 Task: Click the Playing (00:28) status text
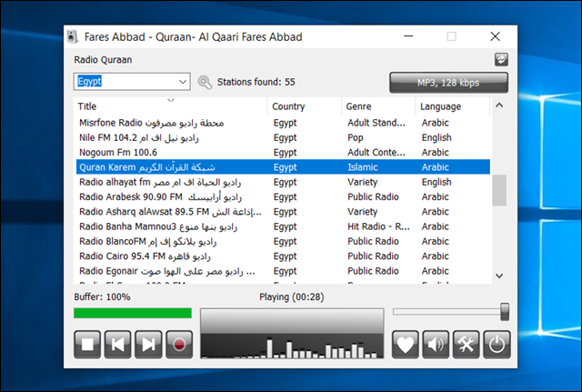(292, 297)
